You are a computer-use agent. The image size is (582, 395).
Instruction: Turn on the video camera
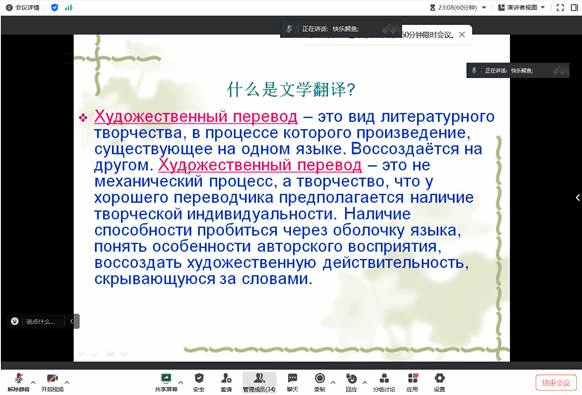tap(52, 382)
